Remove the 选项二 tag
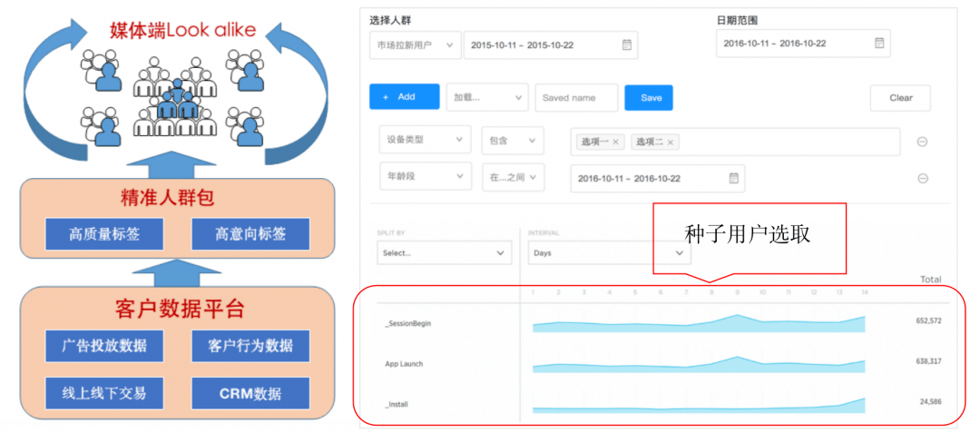 (x=670, y=143)
